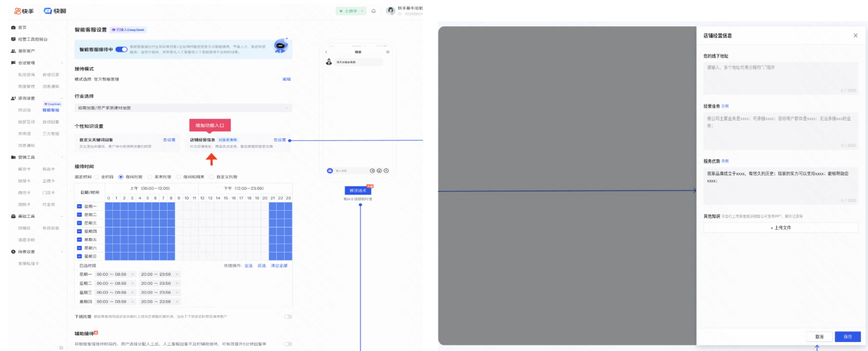Close the 店铺经营信息 panel
This screenshot has width=868, height=351.
pyautogui.click(x=855, y=35)
